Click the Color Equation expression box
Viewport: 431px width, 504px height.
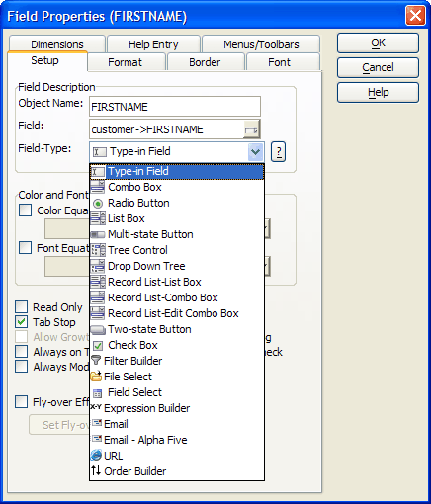(x=67, y=229)
